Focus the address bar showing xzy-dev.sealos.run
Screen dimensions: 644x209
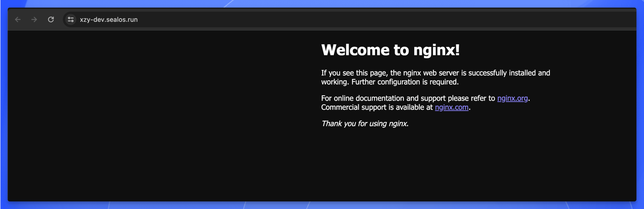(349, 20)
